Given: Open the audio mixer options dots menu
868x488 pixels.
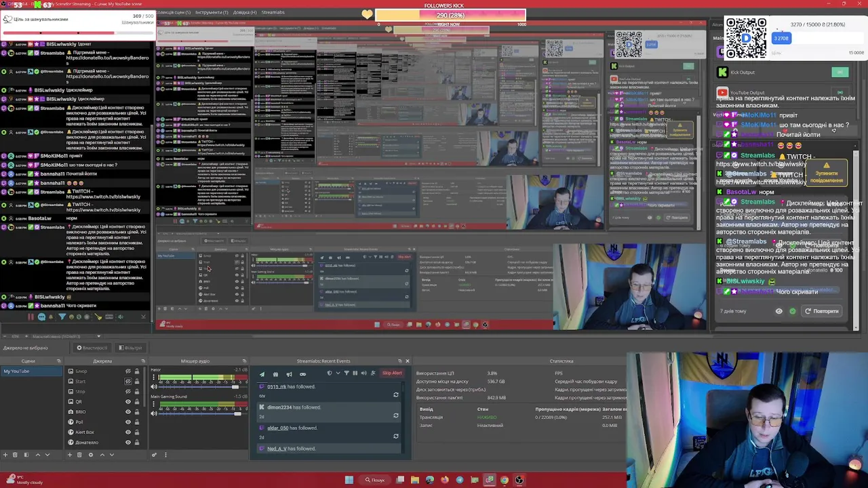Looking at the screenshot, I should [x=165, y=455].
